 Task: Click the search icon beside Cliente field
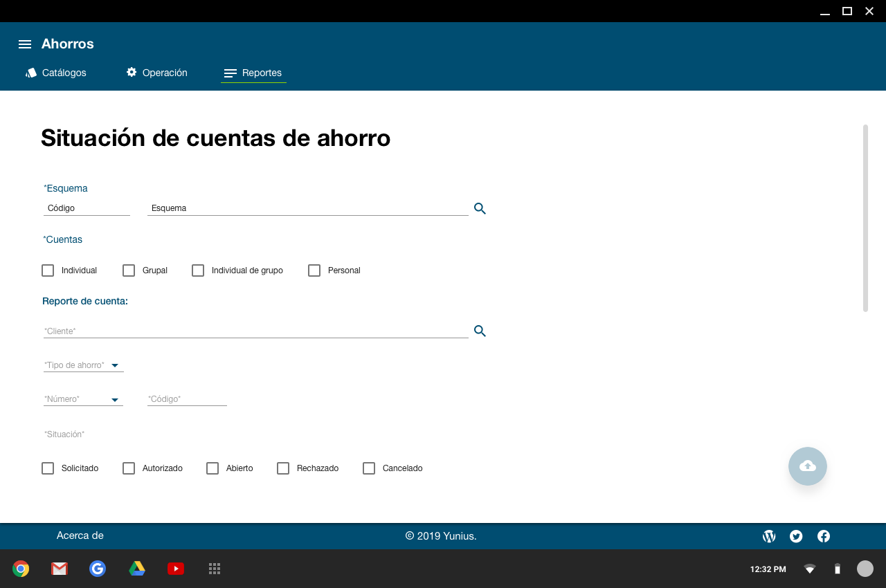[x=480, y=331]
